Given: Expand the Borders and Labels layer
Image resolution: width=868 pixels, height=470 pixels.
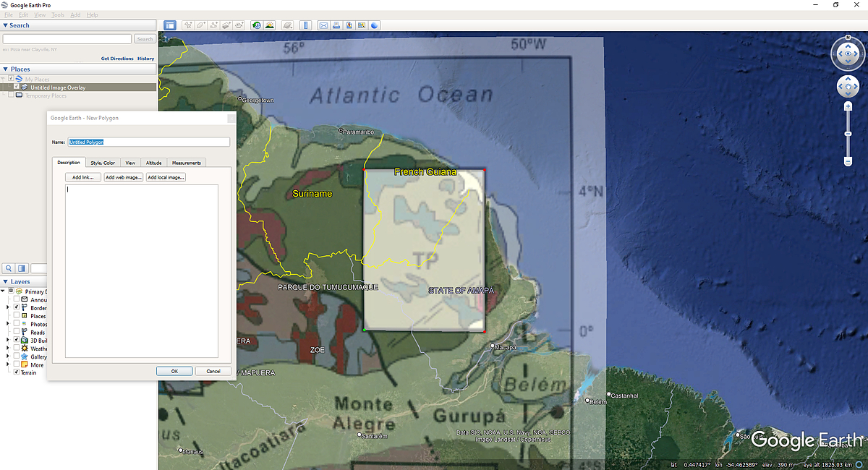Looking at the screenshot, I should (7, 307).
